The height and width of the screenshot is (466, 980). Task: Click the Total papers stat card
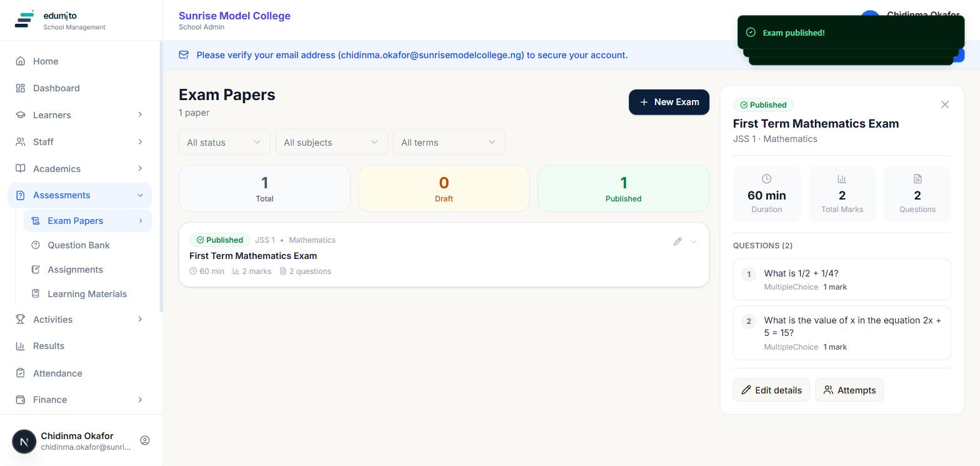coord(264,188)
